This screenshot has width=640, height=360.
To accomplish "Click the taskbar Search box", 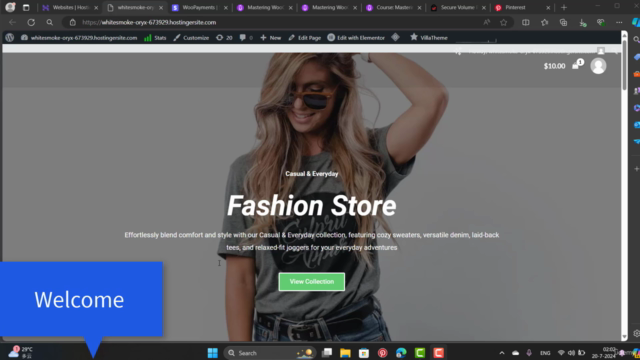I will (x=269, y=353).
